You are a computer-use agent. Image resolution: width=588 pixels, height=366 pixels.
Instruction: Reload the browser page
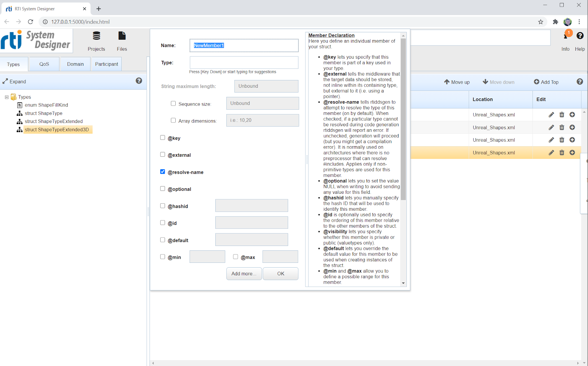[31, 22]
